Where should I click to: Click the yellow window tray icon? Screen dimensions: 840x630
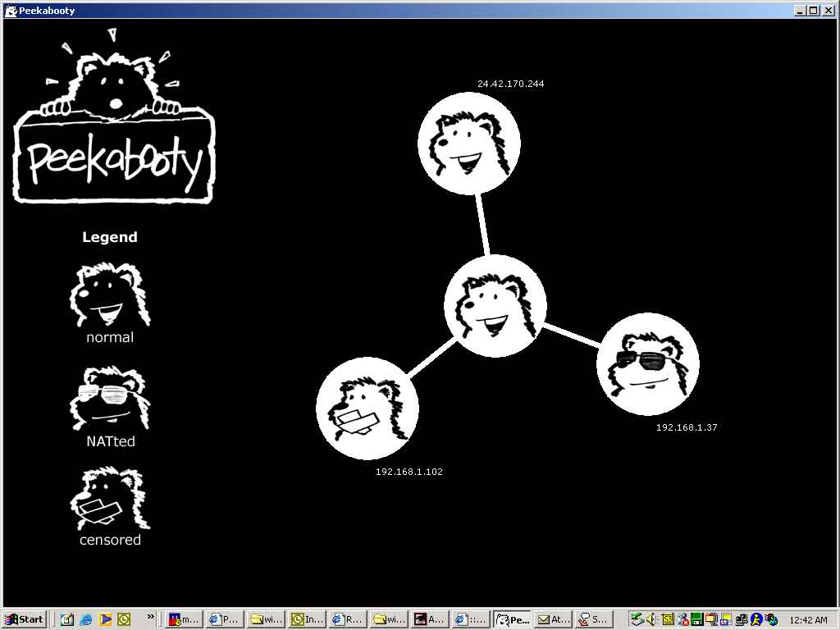point(726,619)
